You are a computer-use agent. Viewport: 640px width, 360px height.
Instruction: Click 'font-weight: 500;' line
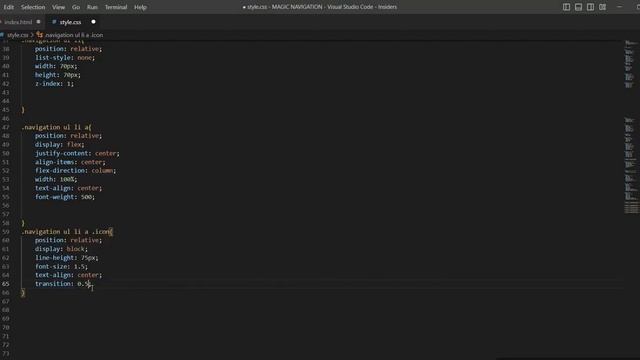[x=65, y=197]
